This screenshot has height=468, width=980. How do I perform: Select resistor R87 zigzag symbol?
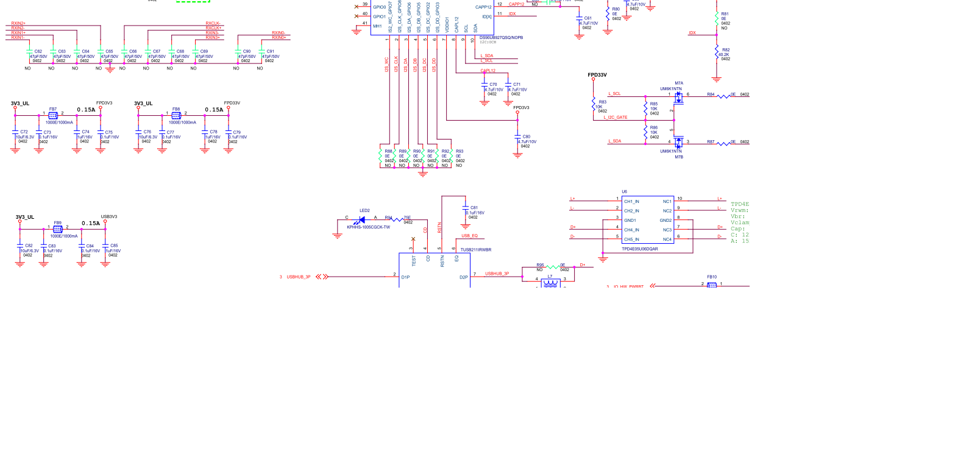[x=723, y=144]
